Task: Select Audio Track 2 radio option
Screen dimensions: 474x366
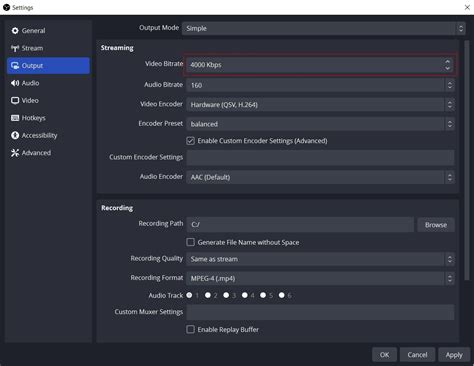Action: click(x=208, y=295)
